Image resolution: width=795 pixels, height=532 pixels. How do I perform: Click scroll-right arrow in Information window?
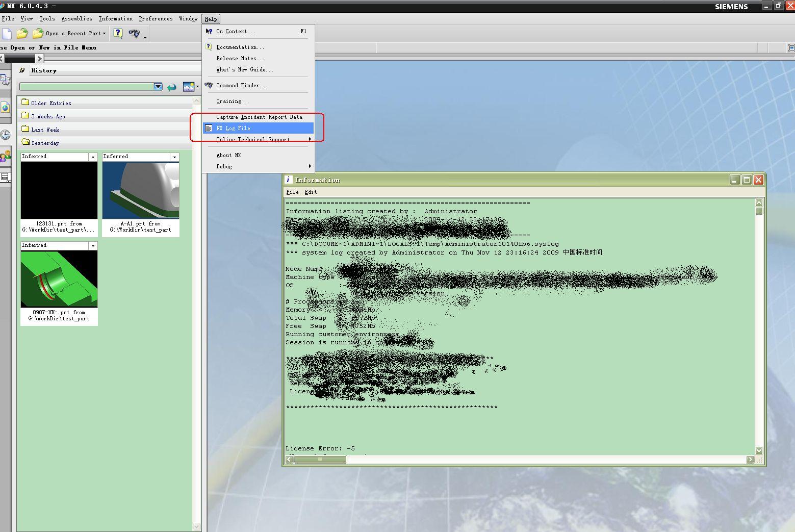(750, 459)
